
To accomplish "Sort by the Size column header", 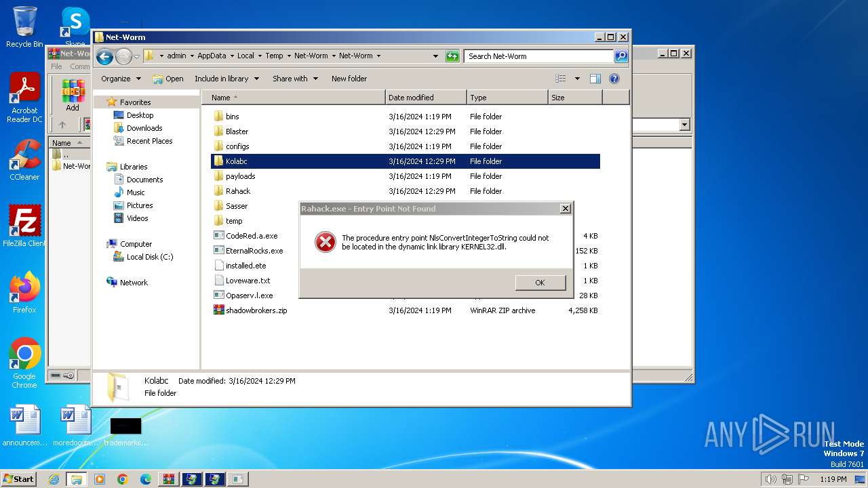I will (575, 98).
